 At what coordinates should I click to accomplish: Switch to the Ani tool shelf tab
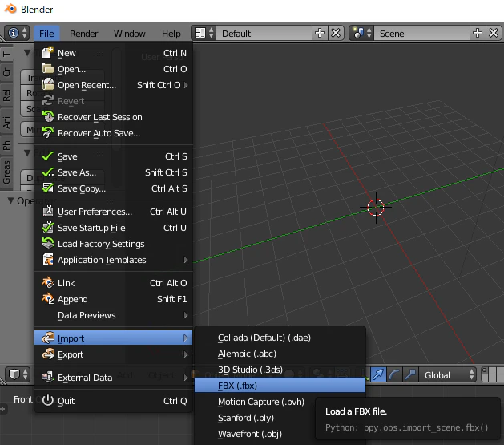click(x=6, y=122)
